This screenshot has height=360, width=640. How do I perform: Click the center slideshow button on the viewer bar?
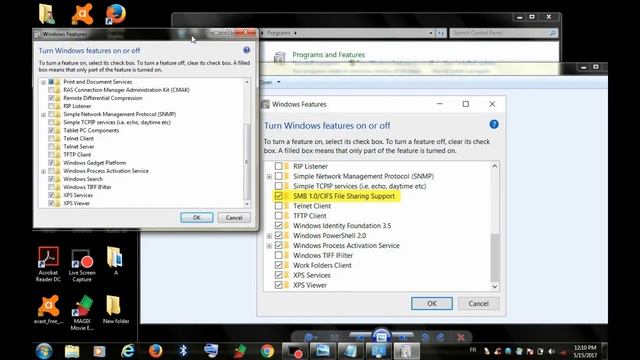pyautogui.click(x=381, y=336)
